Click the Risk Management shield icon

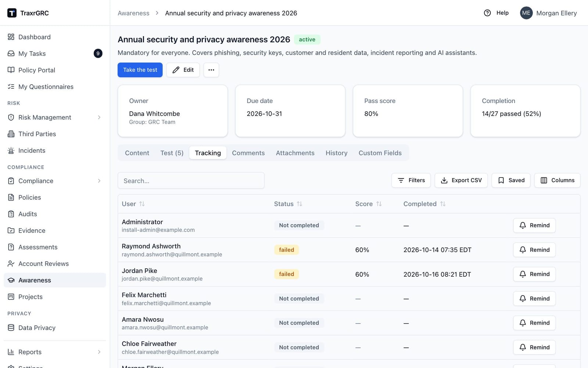[11, 117]
